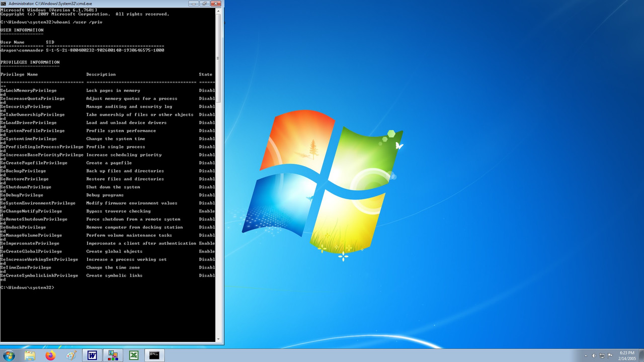The height and width of the screenshot is (362, 644).
Task: Click the cmd scrollbar down arrow
Action: 218,339
